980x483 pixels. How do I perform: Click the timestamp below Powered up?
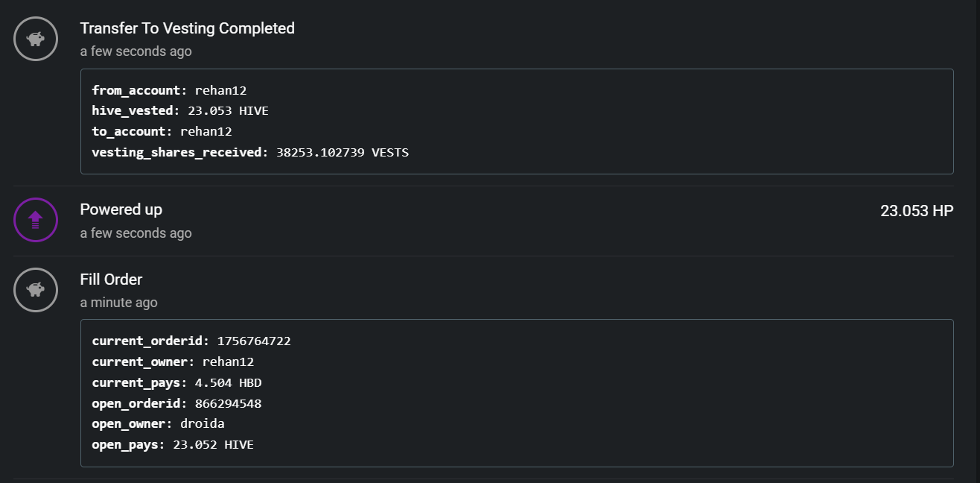click(x=136, y=233)
